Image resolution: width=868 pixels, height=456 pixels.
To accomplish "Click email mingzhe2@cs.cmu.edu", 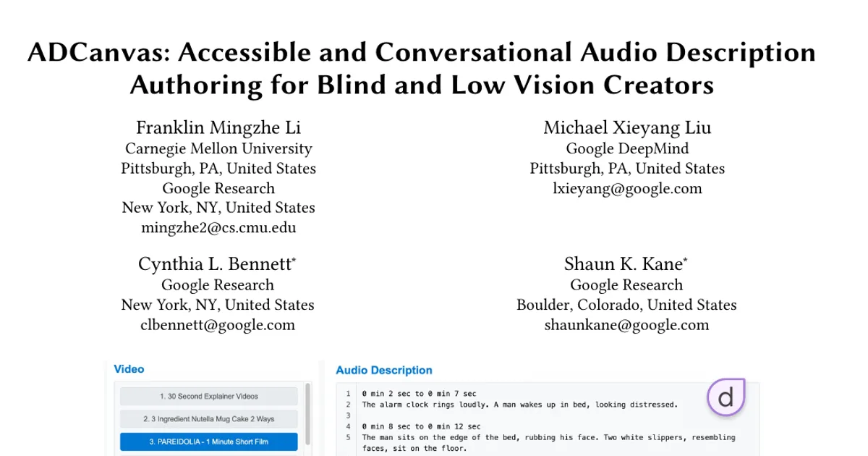I will (x=218, y=227).
